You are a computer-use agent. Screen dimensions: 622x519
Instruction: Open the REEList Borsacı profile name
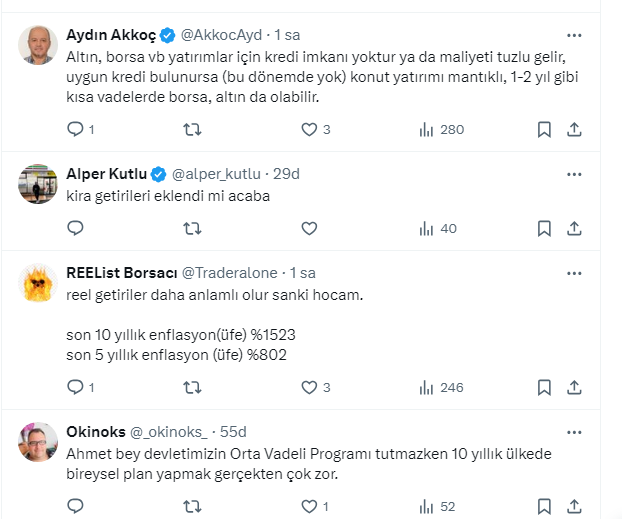122,273
